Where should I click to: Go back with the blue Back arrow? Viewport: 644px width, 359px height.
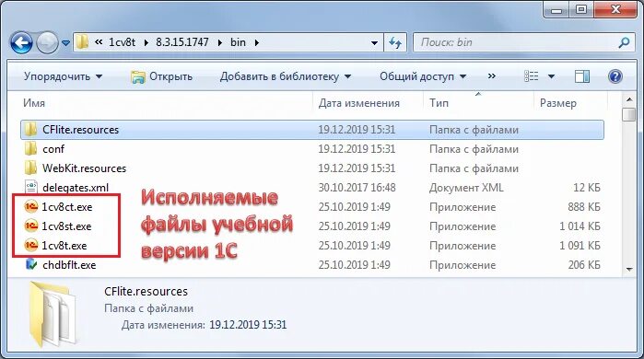pyautogui.click(x=21, y=42)
